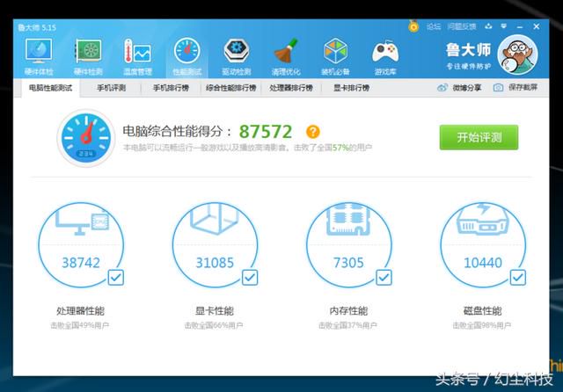Click the Weibo logo icon
563x392 pixels.
pyautogui.click(x=442, y=88)
